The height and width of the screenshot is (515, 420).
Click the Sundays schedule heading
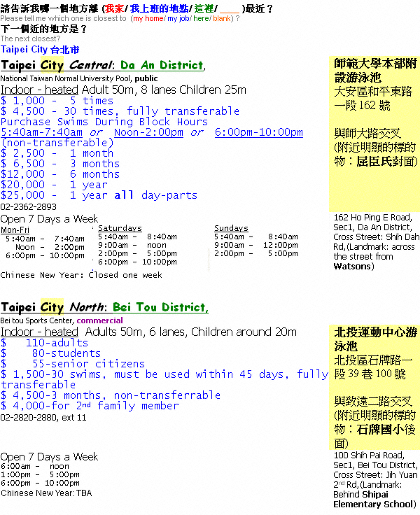tap(231, 228)
